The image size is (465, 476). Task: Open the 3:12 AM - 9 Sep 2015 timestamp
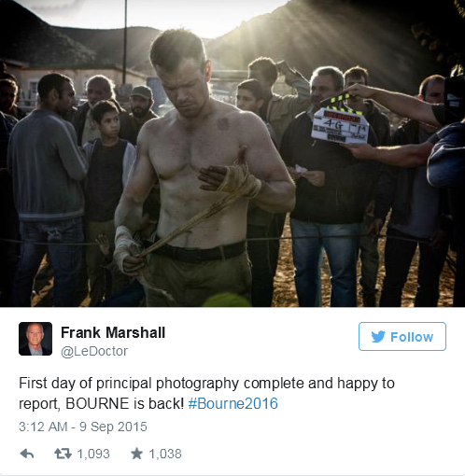(x=83, y=427)
